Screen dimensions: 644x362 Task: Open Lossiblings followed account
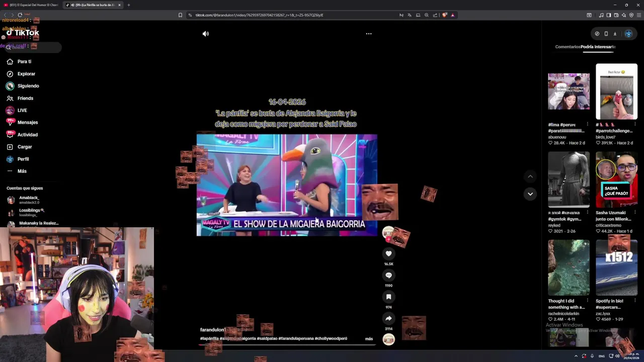point(31,212)
